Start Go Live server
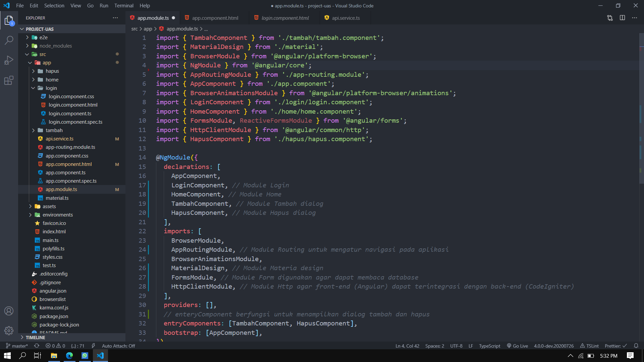This screenshot has height=362, width=644. pyautogui.click(x=517, y=346)
